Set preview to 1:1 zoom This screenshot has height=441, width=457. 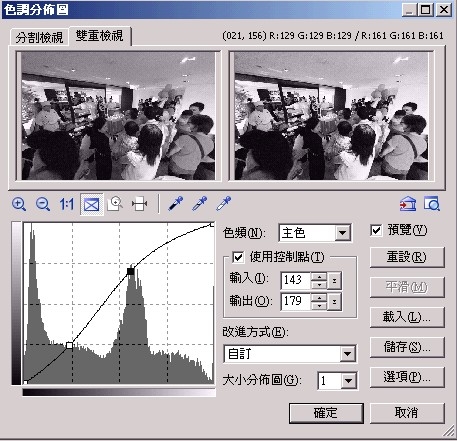(x=67, y=204)
